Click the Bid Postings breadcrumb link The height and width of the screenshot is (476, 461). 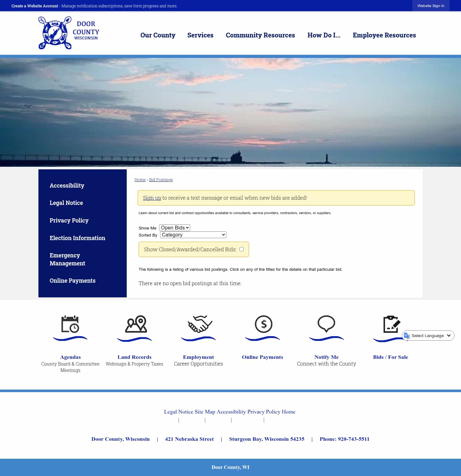coord(161,180)
